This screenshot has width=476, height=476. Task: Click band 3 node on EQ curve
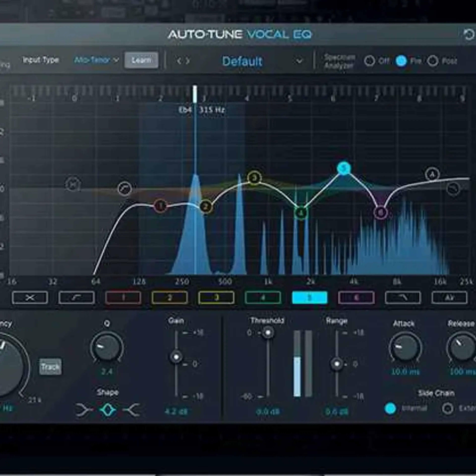click(x=254, y=178)
